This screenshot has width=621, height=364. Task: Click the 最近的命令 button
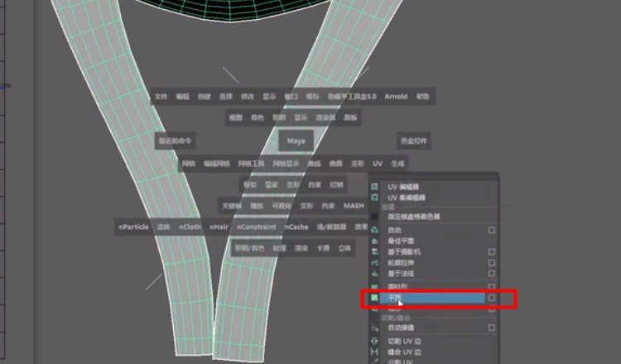point(175,141)
